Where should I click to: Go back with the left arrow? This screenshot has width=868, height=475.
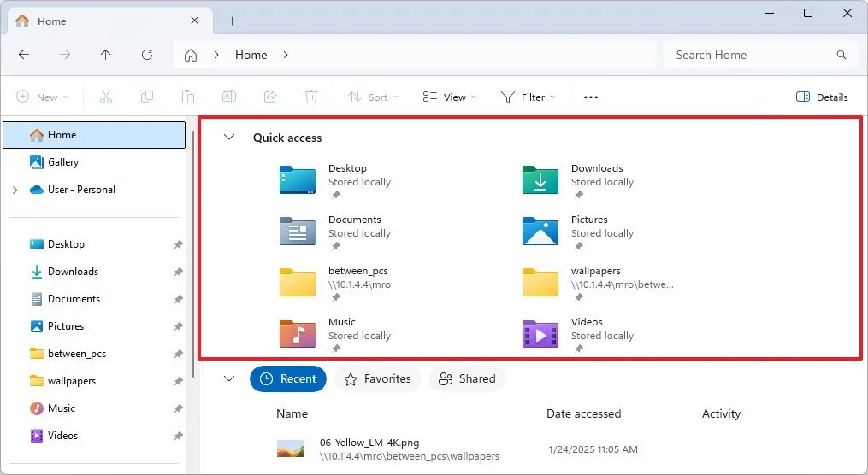[24, 54]
